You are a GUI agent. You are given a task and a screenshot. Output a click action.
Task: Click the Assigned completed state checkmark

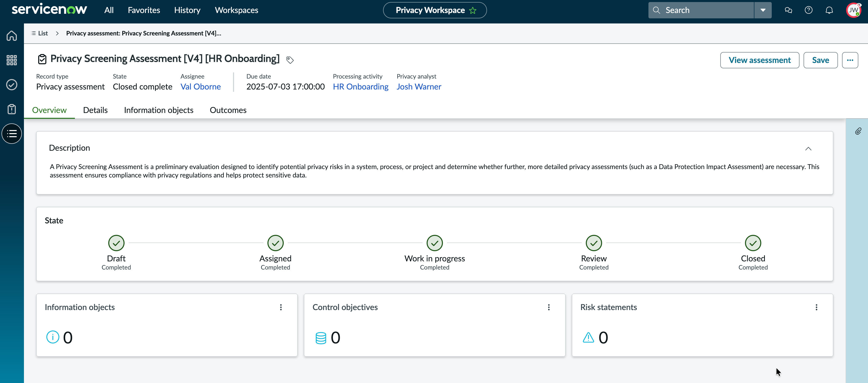tap(275, 243)
